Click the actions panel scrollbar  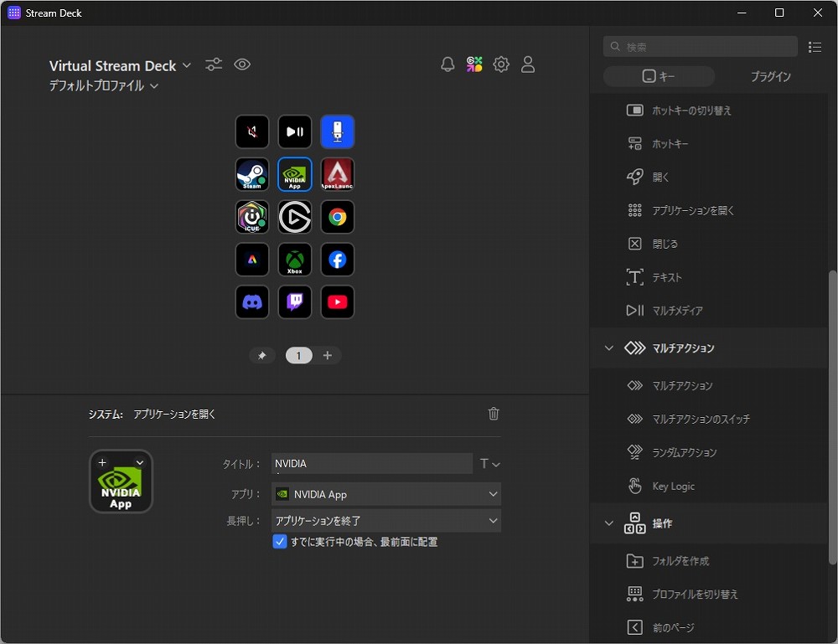(832, 416)
